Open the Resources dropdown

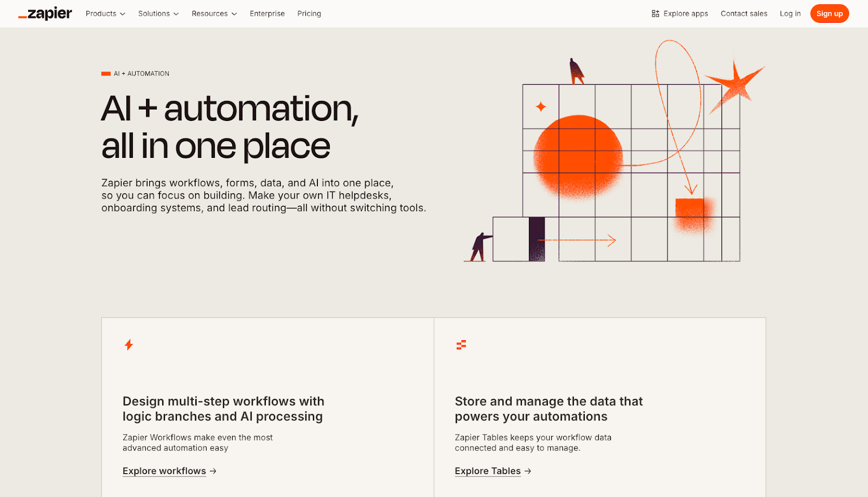[214, 14]
